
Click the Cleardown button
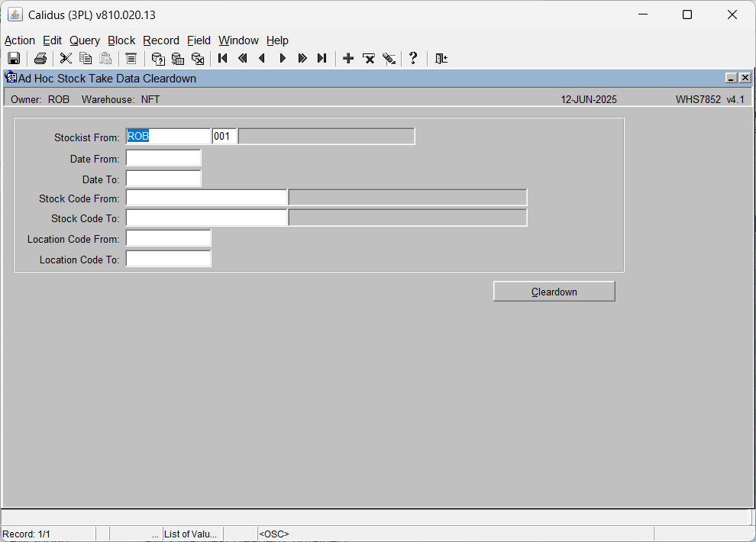click(554, 292)
